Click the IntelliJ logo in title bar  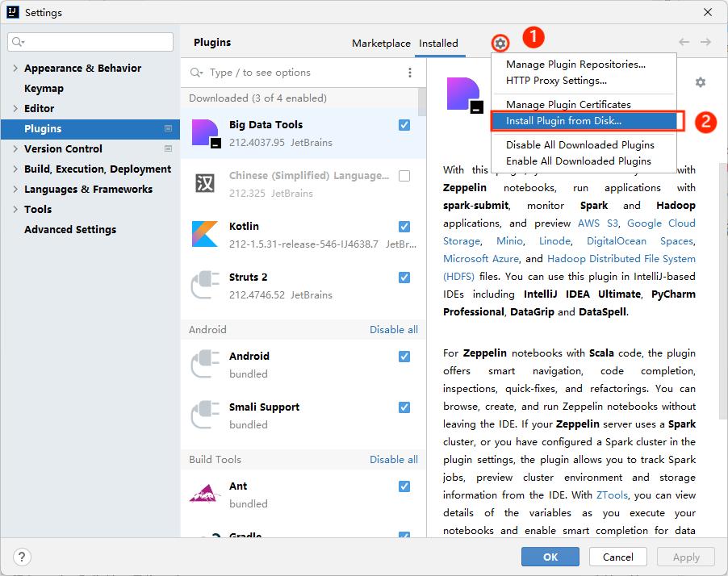tap(13, 12)
